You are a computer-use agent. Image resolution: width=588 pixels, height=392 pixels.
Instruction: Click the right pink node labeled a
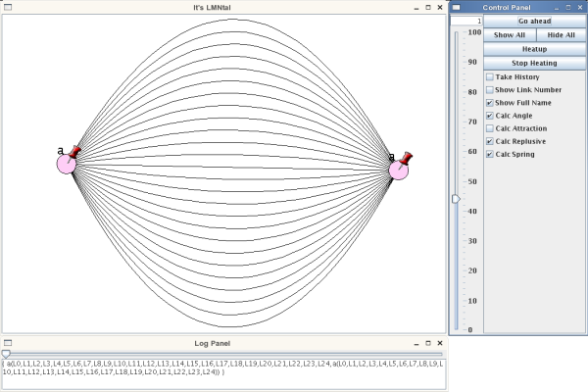[x=398, y=171]
